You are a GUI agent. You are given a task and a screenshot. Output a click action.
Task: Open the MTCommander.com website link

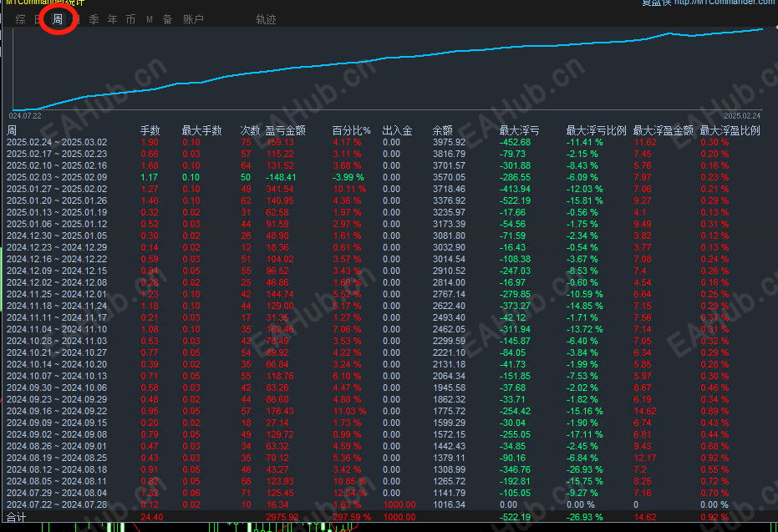coord(725,3)
